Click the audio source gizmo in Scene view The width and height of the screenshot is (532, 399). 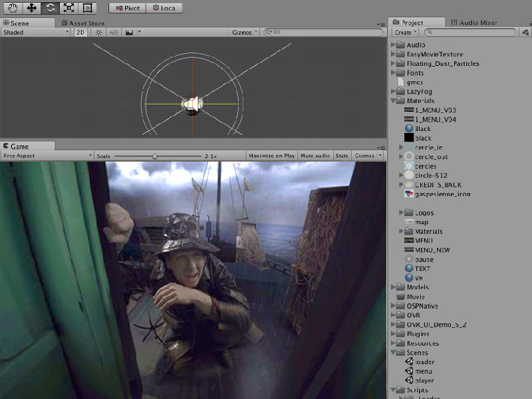(192, 104)
